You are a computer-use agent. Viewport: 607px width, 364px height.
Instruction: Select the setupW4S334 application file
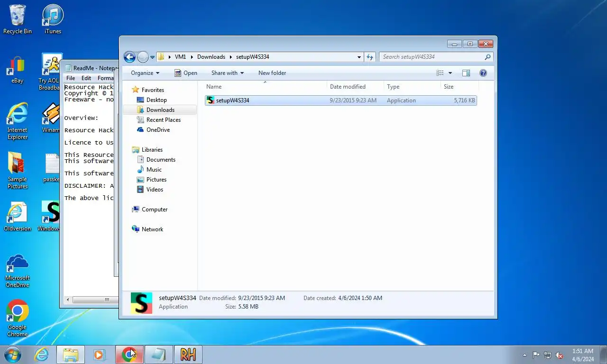[340, 100]
